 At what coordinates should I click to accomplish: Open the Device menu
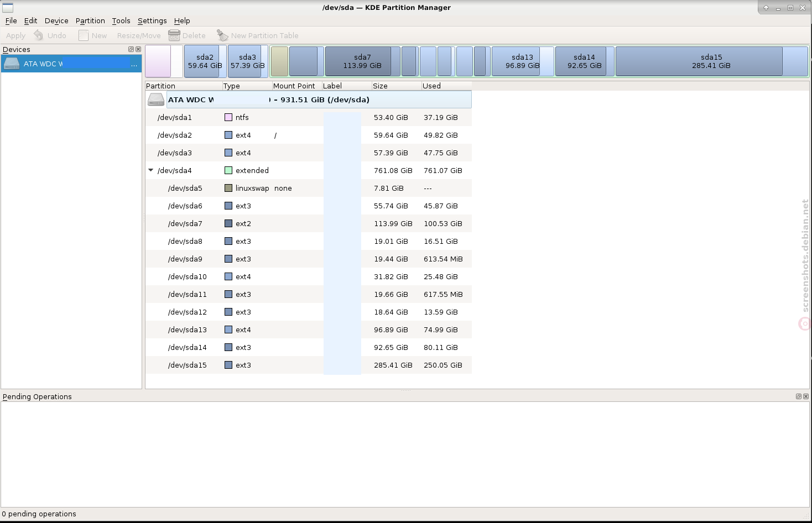pyautogui.click(x=56, y=20)
